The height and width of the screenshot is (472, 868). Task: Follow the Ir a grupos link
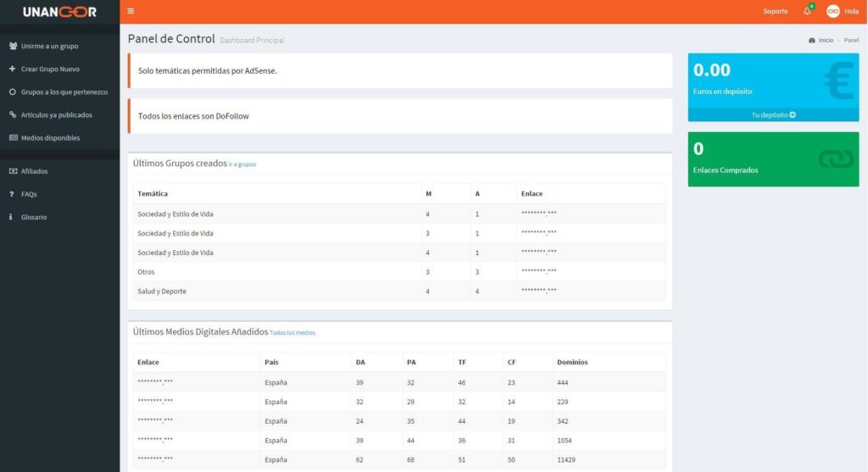click(x=242, y=164)
